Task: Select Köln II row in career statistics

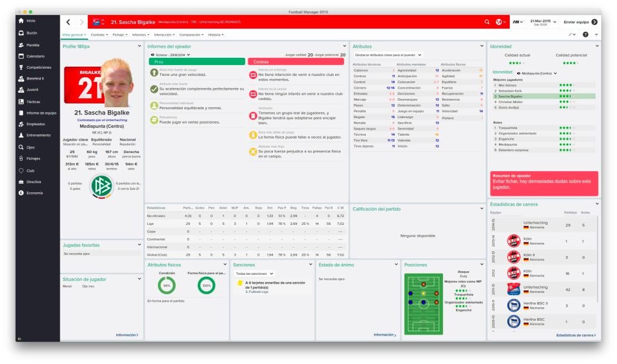Action: [x=544, y=257]
